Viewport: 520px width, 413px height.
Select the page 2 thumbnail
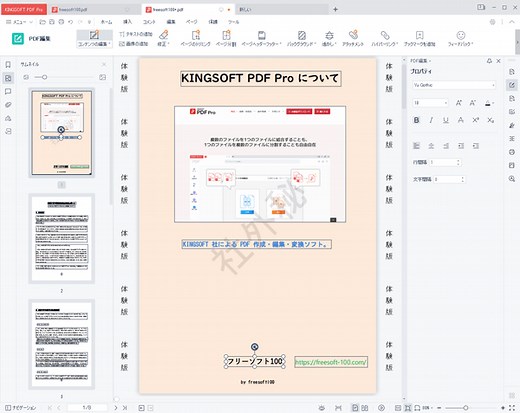click(x=61, y=239)
